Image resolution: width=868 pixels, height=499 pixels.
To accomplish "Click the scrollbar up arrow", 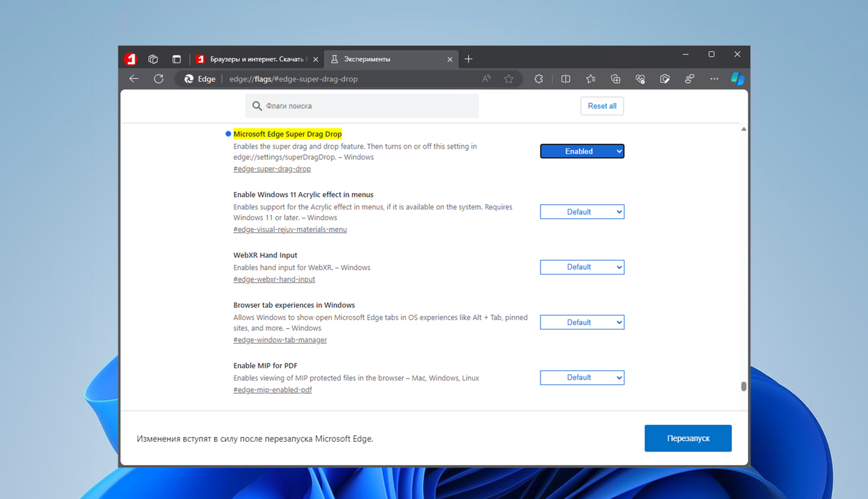I will point(744,129).
